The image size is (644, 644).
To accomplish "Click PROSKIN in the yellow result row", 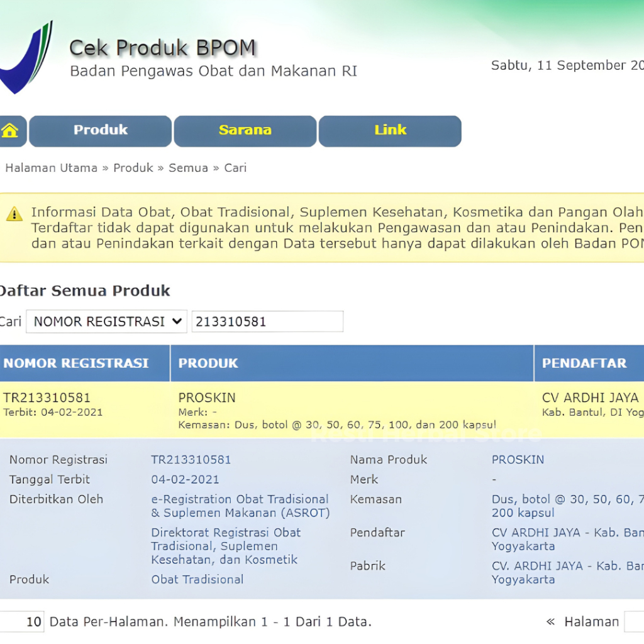I will [207, 397].
